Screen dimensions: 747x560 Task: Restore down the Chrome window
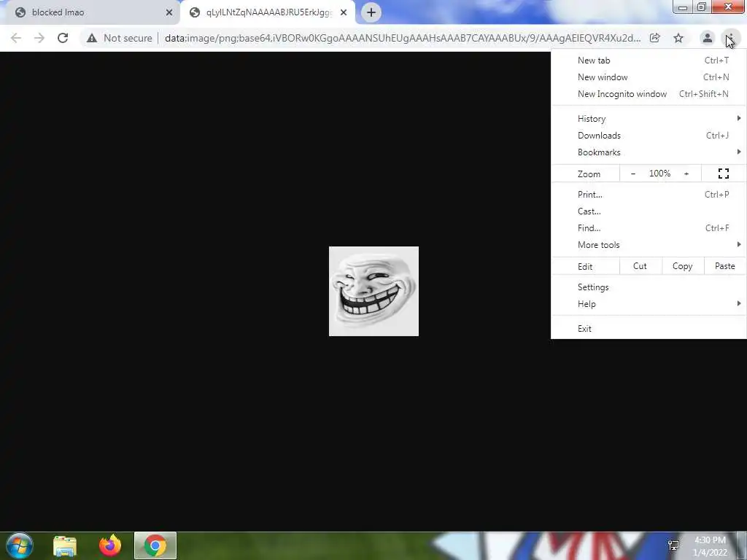click(x=702, y=7)
